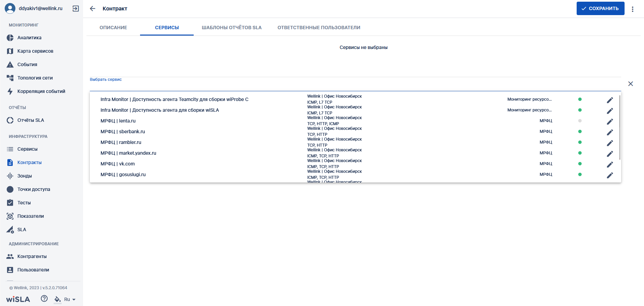The height and width of the screenshot is (306, 644).
Task: Navigate to Отчёты SLA in the sidebar
Action: pyautogui.click(x=30, y=120)
